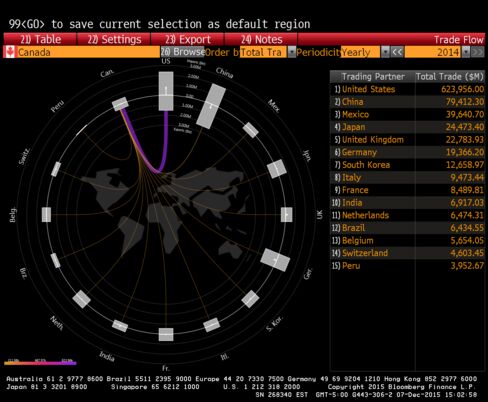The height and width of the screenshot is (402, 488).
Task: Click the India node on chart
Action: click(x=120, y=326)
